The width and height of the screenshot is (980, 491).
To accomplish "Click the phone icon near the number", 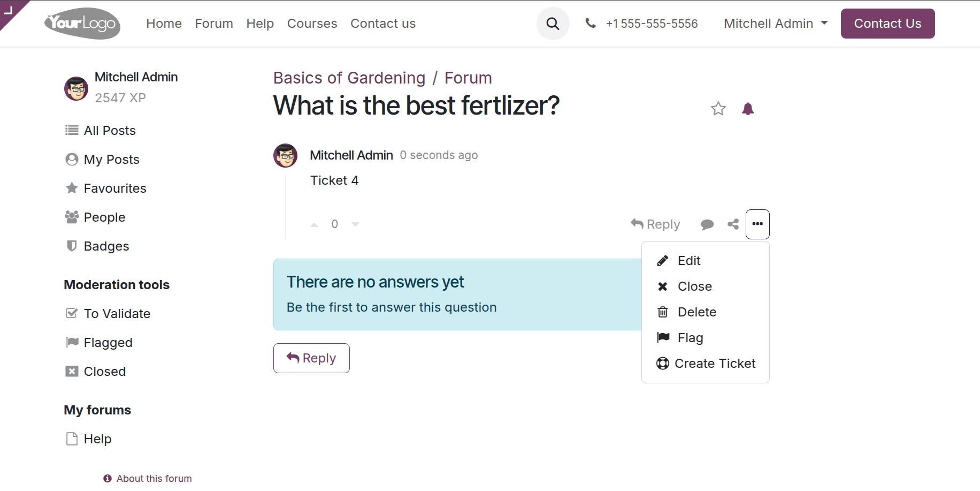I will [590, 23].
